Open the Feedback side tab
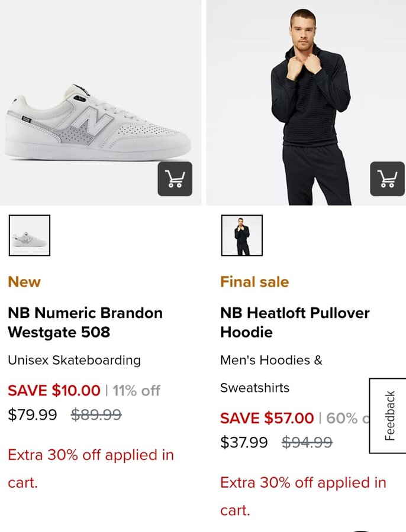The height and width of the screenshot is (532, 406). click(x=389, y=416)
